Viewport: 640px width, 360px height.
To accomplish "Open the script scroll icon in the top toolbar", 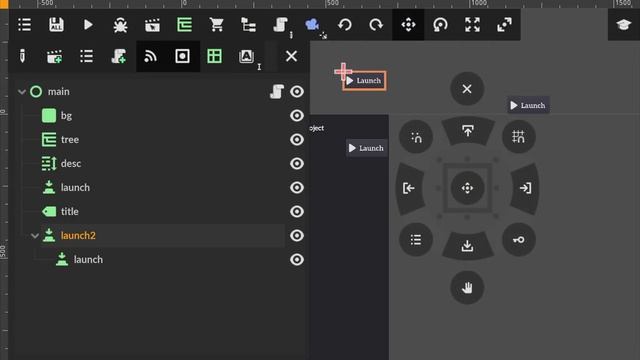I will point(280,24).
